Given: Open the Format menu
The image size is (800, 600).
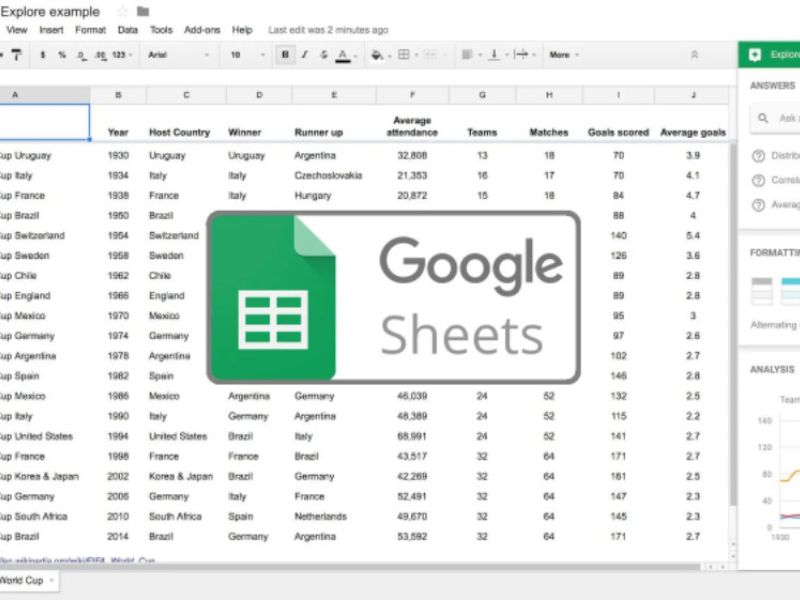Looking at the screenshot, I should pyautogui.click(x=90, y=30).
